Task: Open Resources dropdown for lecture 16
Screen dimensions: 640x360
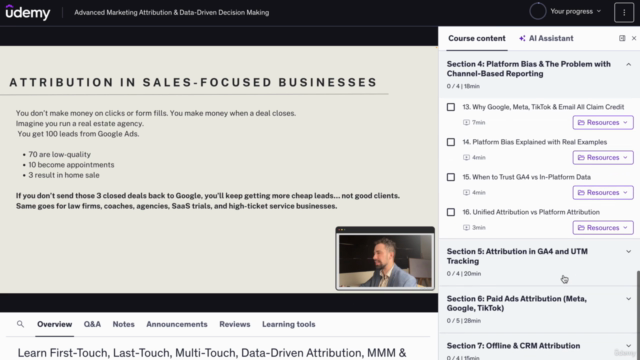Action: pyautogui.click(x=603, y=228)
